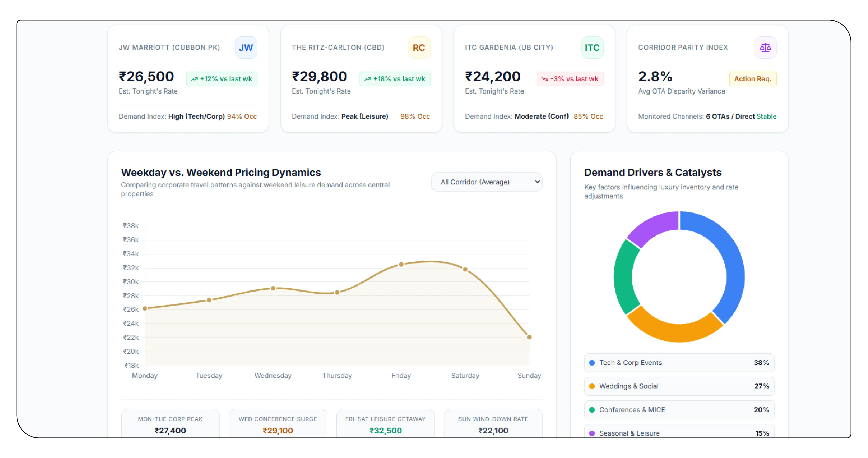Open the All Corridor (Average) dropdown
The height and width of the screenshot is (458, 868).
pos(487,182)
